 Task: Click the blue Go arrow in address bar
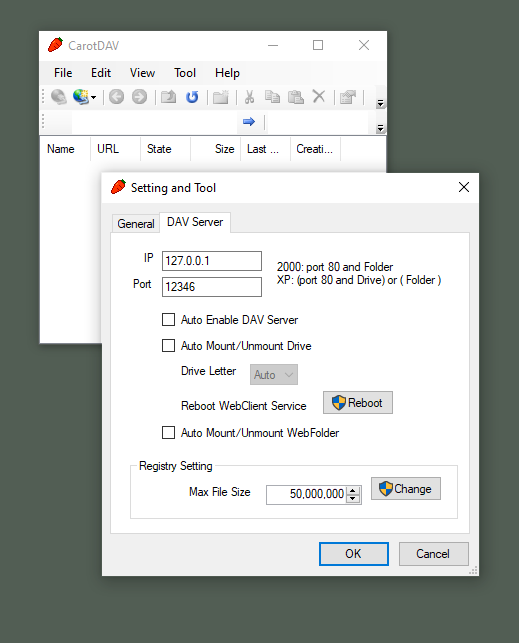point(249,122)
